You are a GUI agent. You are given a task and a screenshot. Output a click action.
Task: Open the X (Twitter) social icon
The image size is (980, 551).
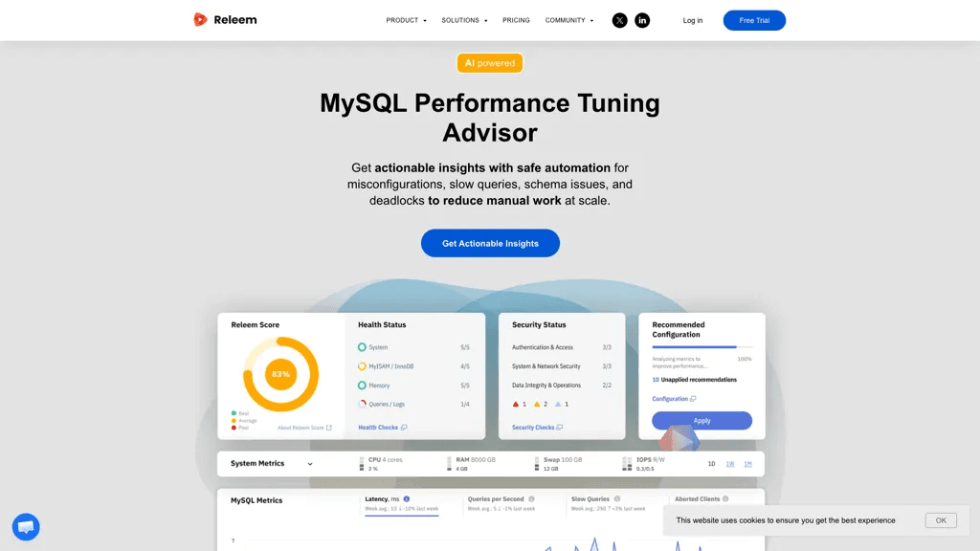[x=619, y=21]
